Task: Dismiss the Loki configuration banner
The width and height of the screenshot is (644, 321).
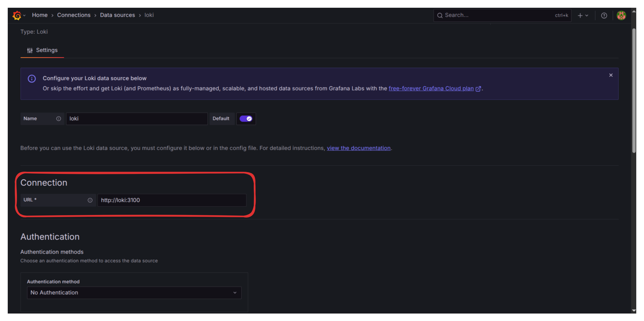Action: pyautogui.click(x=611, y=75)
